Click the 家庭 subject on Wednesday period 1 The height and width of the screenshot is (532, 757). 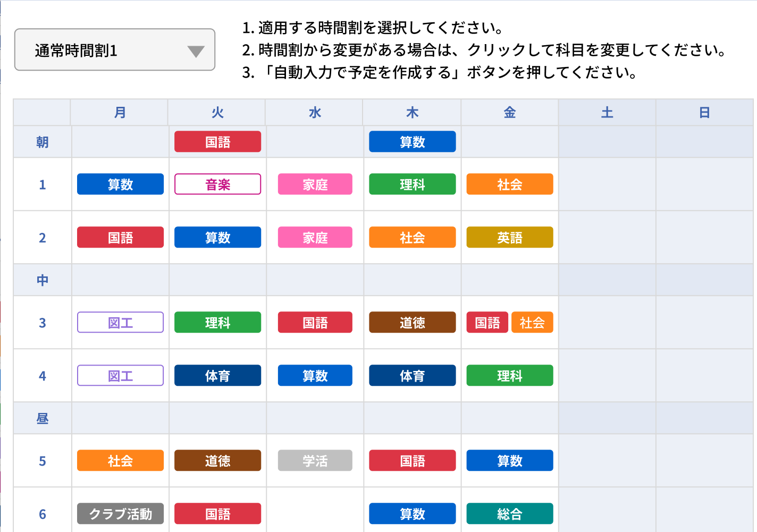(315, 184)
